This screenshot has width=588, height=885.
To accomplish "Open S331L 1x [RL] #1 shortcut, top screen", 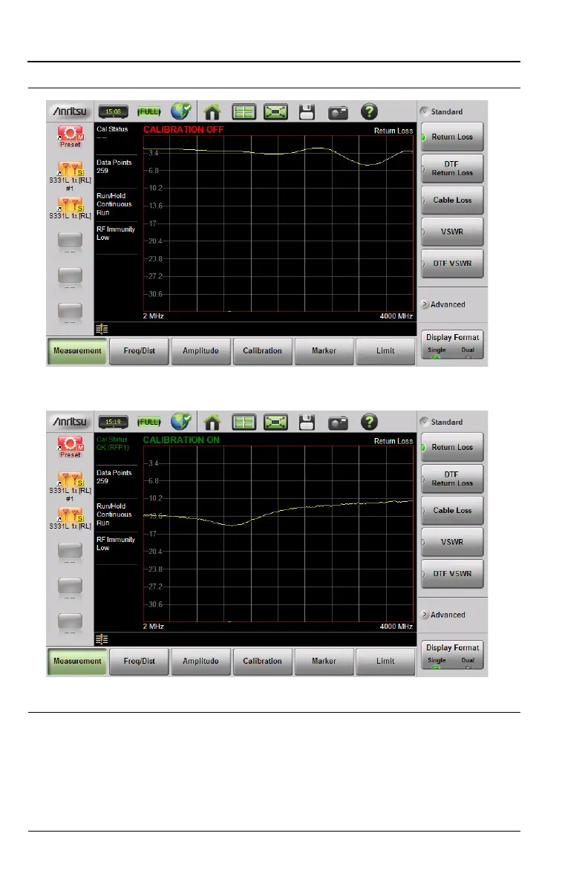I will [x=70, y=176].
